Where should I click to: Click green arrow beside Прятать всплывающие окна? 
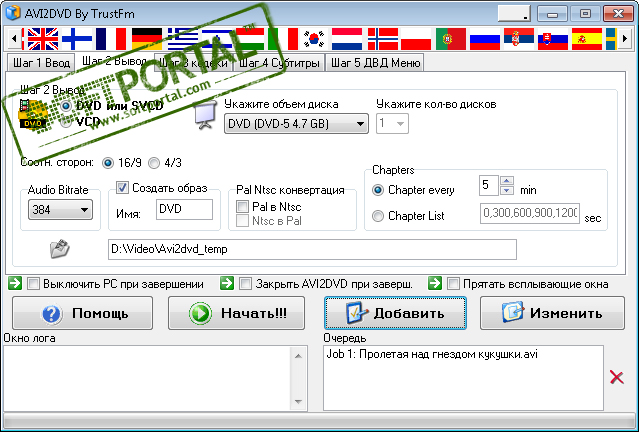click(x=435, y=283)
